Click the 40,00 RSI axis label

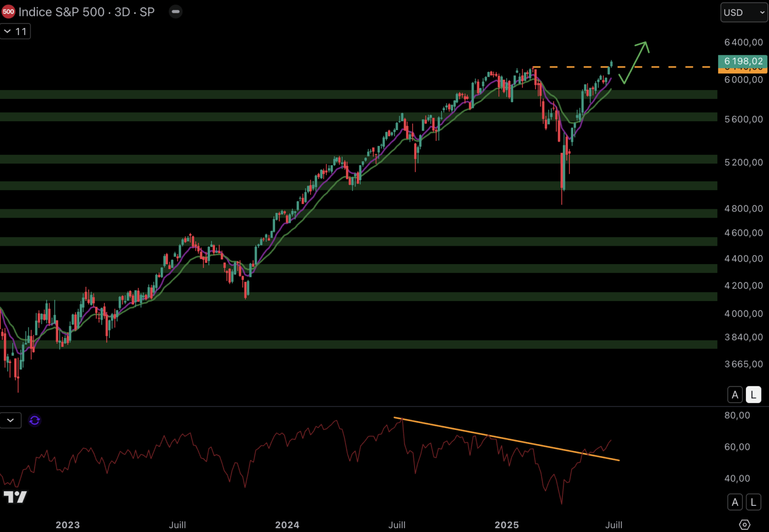pyautogui.click(x=737, y=478)
